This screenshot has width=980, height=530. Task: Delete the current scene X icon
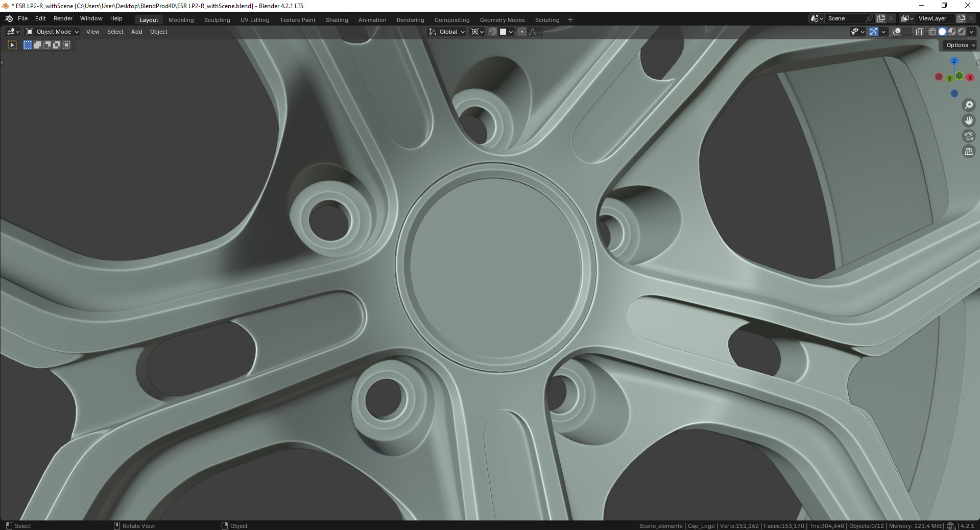point(892,18)
